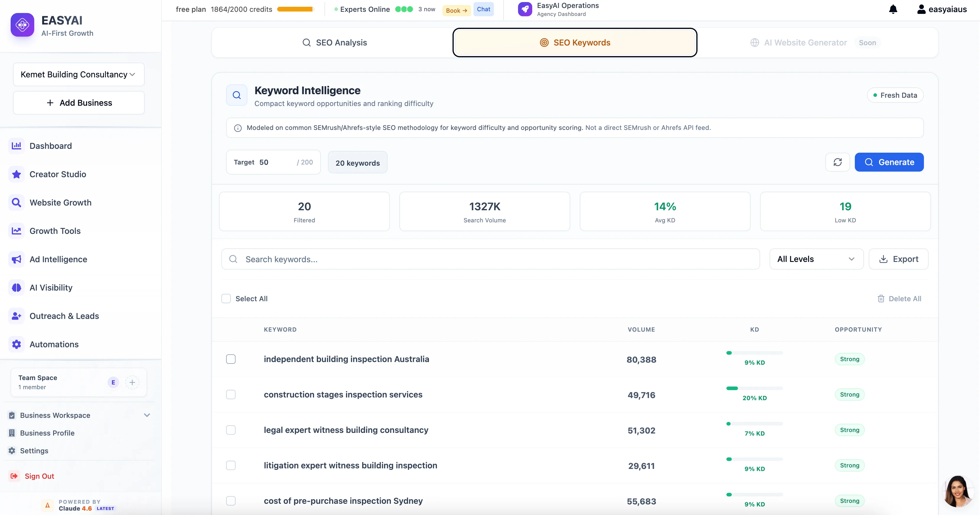980x515 pixels.
Task: Click the refresh icon beside Generate
Action: click(838, 162)
